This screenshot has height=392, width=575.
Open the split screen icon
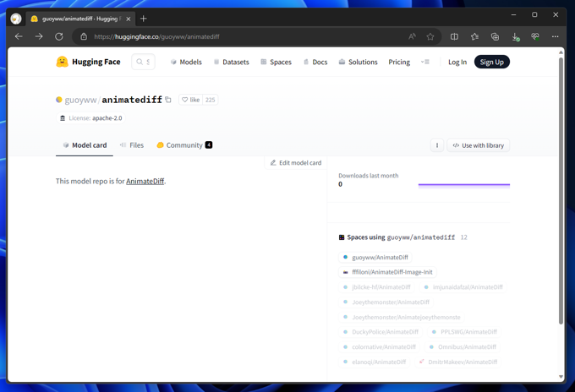[x=454, y=36]
